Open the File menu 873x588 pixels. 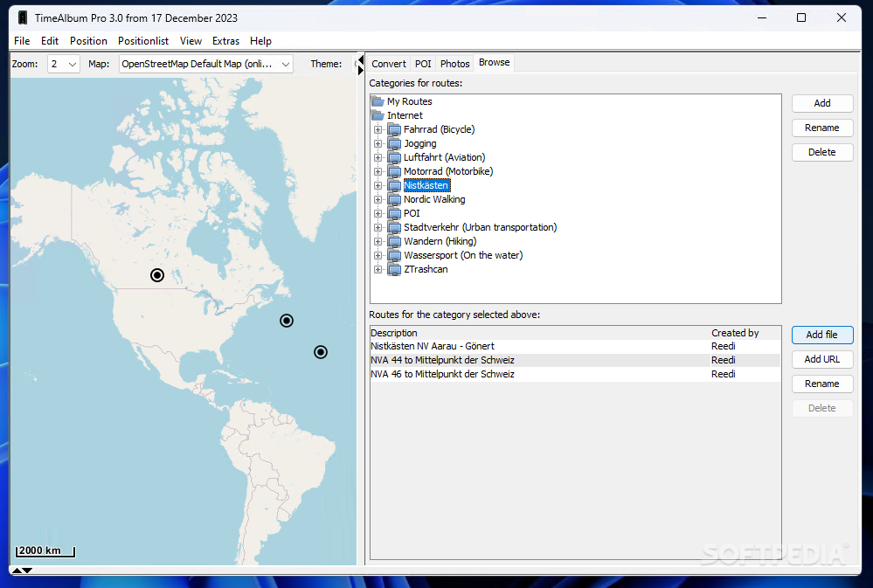pyautogui.click(x=22, y=41)
